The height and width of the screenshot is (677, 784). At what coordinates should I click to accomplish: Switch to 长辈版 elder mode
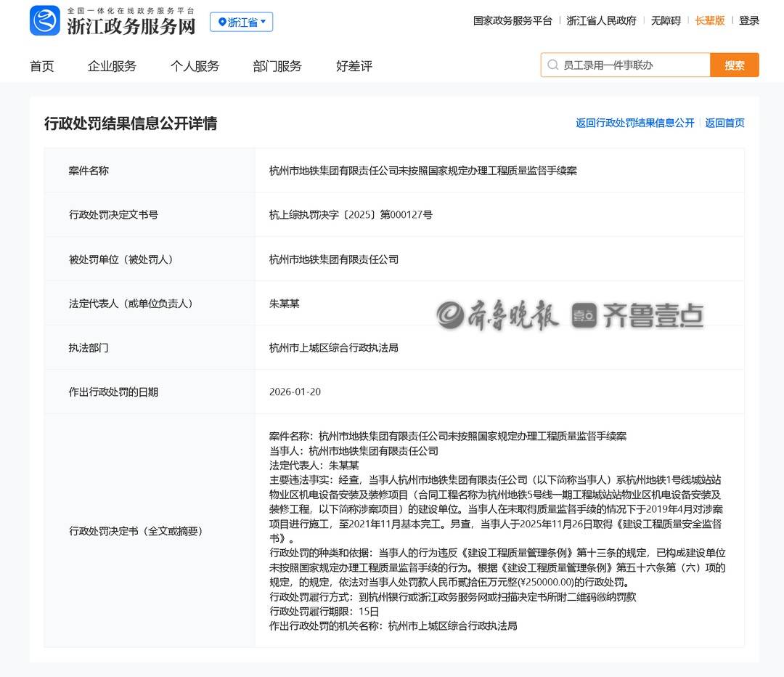pyautogui.click(x=709, y=20)
